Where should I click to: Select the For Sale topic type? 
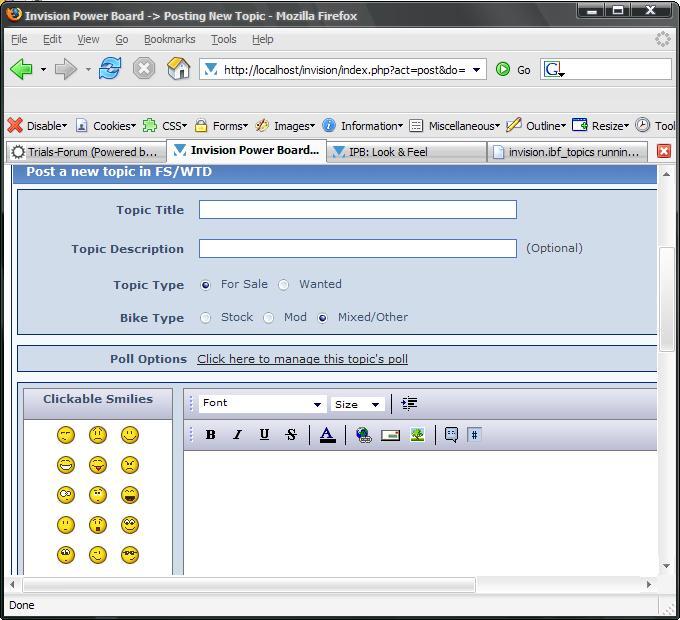206,285
